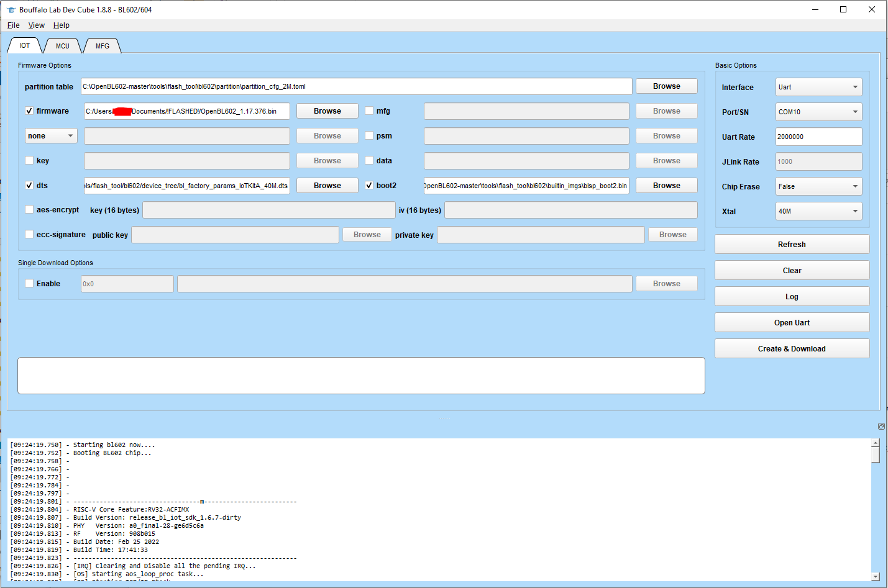This screenshot has height=588, width=888.
Task: Click the 'PHY Version' log line
Action: pyautogui.click(x=107, y=526)
